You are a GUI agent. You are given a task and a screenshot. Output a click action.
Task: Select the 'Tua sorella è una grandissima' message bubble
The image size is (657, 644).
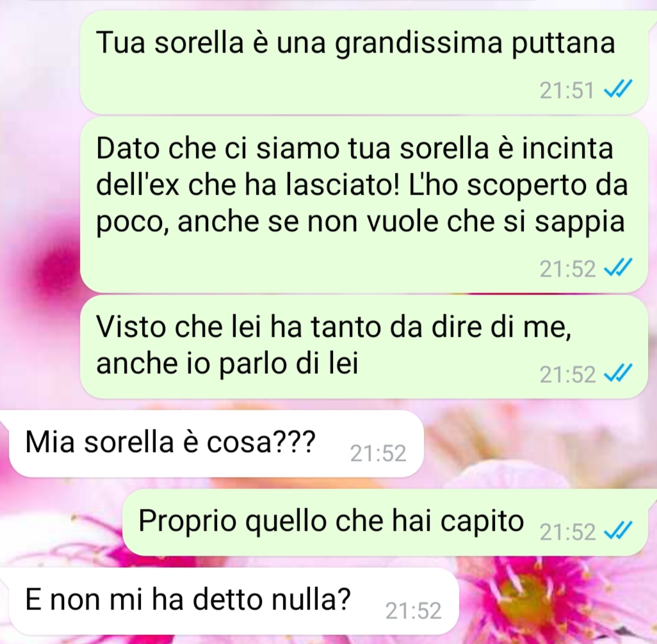364,63
